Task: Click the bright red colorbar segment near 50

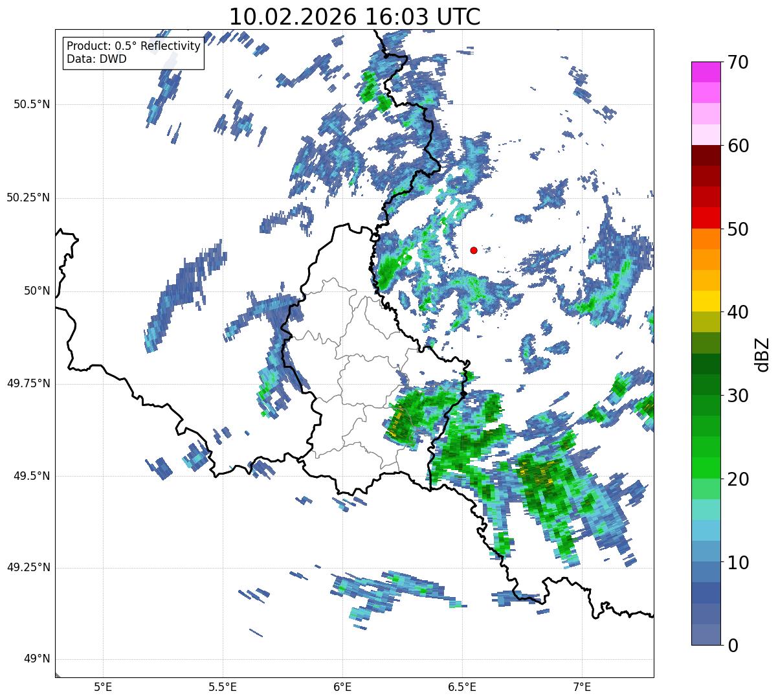Action: (706, 218)
